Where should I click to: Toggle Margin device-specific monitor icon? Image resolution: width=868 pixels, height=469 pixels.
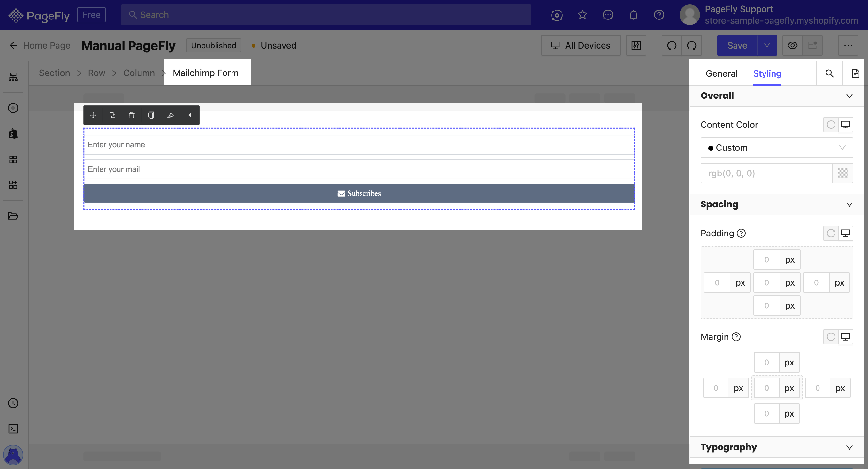tap(845, 337)
